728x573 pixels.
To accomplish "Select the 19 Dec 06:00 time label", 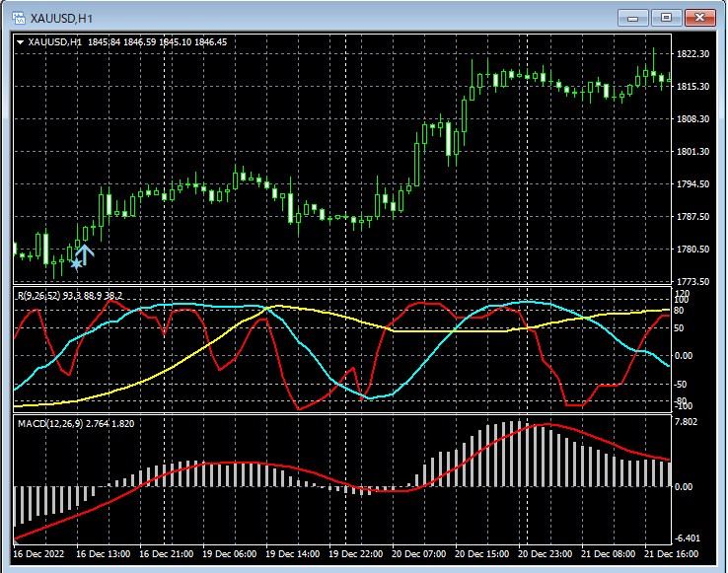I will point(229,554).
